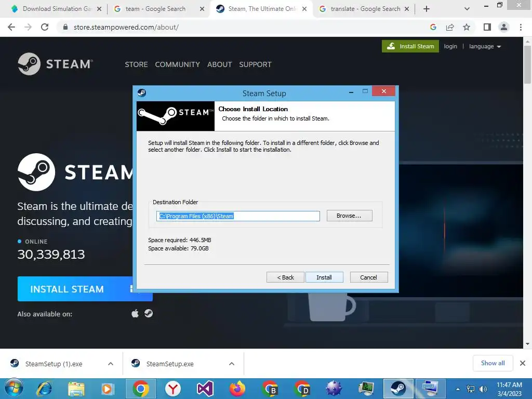The height and width of the screenshot is (399, 532).
Task: Select the Destination Folder path field
Action: (x=238, y=216)
